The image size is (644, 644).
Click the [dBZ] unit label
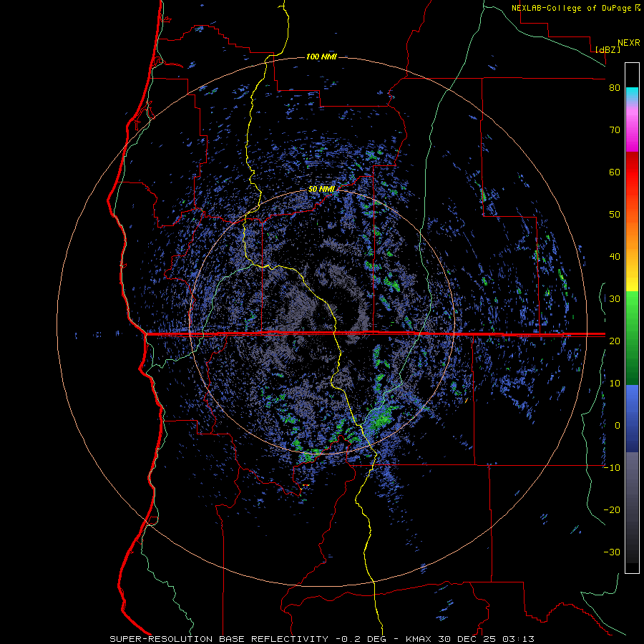coord(608,49)
